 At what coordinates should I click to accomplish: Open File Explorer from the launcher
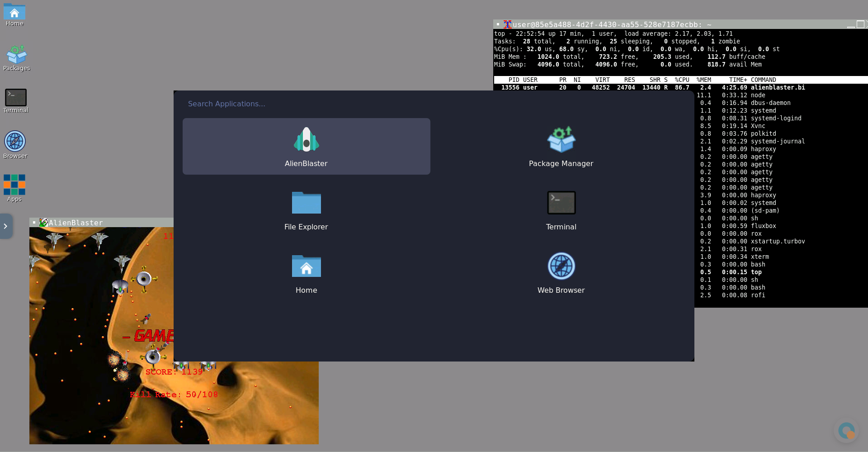(x=306, y=209)
